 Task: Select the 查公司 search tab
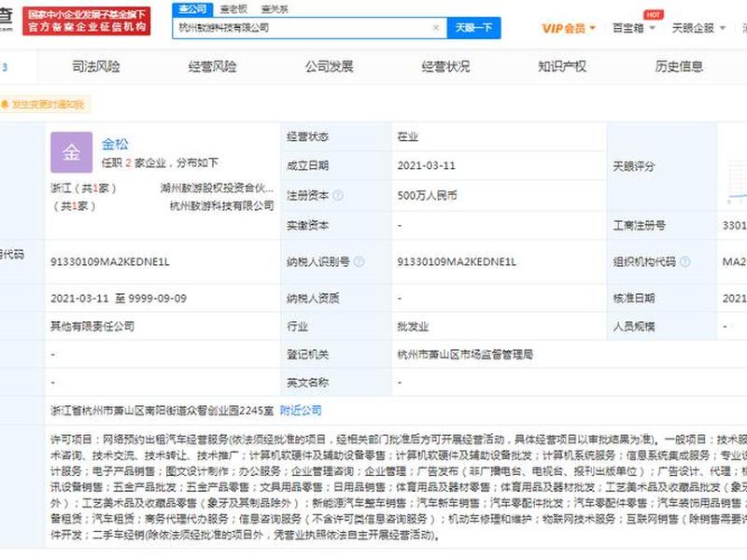192,8
